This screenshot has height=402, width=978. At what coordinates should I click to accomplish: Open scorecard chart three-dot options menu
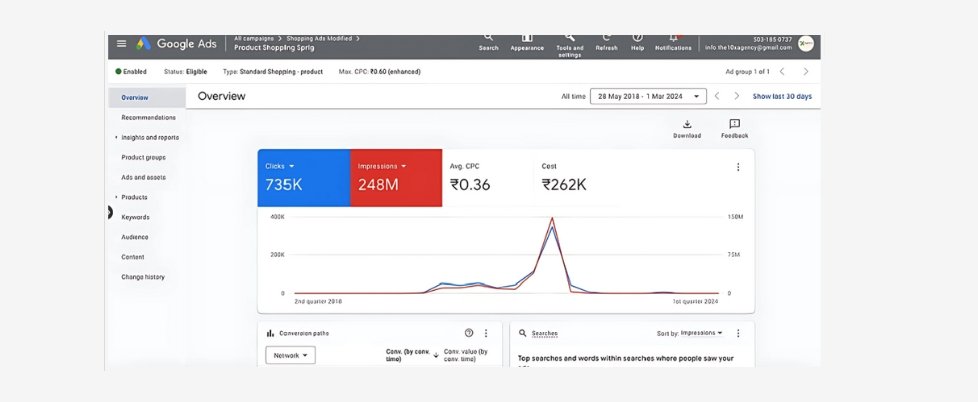pyautogui.click(x=738, y=167)
